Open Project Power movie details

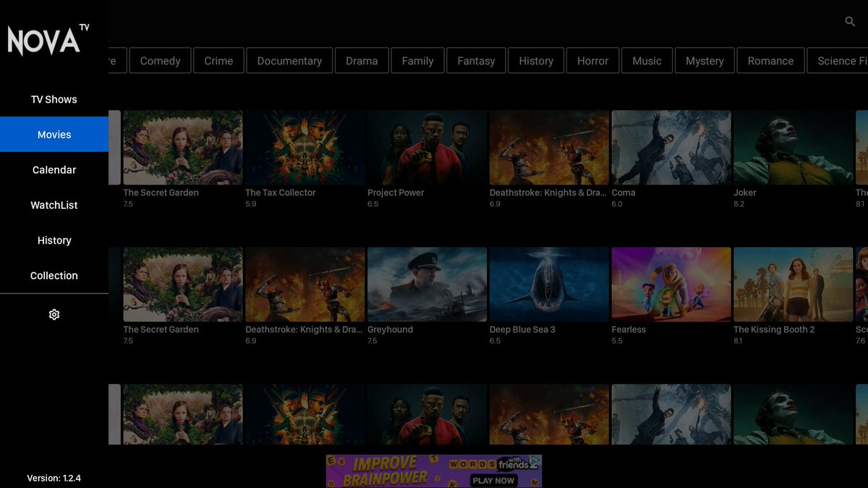coord(427,147)
